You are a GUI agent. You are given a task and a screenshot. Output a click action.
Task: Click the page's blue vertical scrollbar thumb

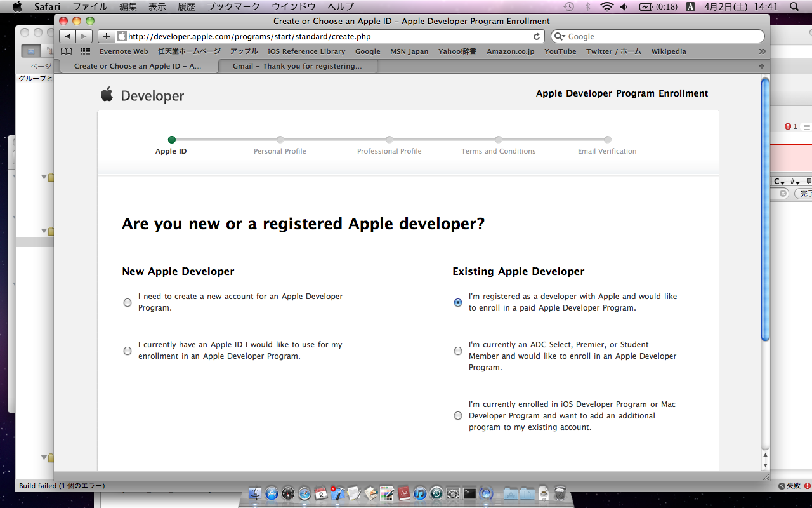point(765,208)
